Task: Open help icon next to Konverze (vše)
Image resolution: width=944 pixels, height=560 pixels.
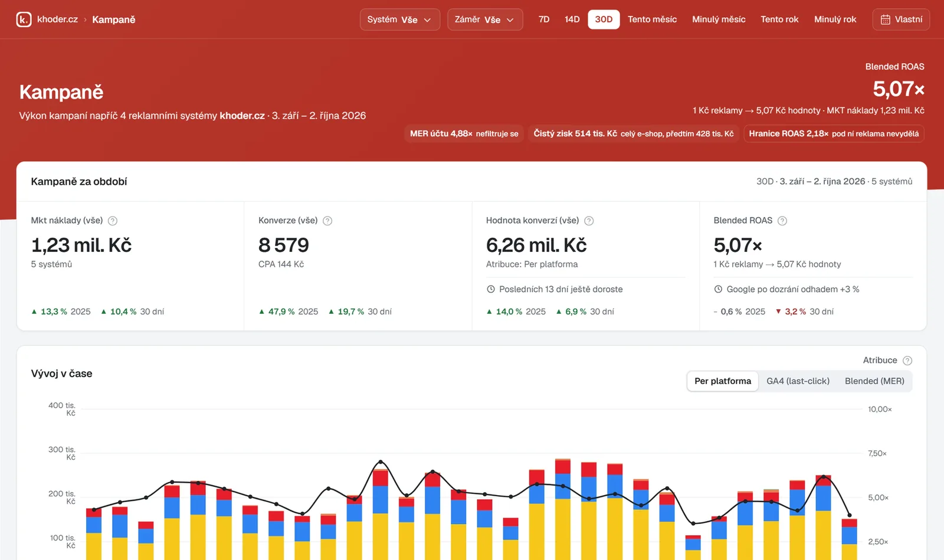Action: pos(327,221)
